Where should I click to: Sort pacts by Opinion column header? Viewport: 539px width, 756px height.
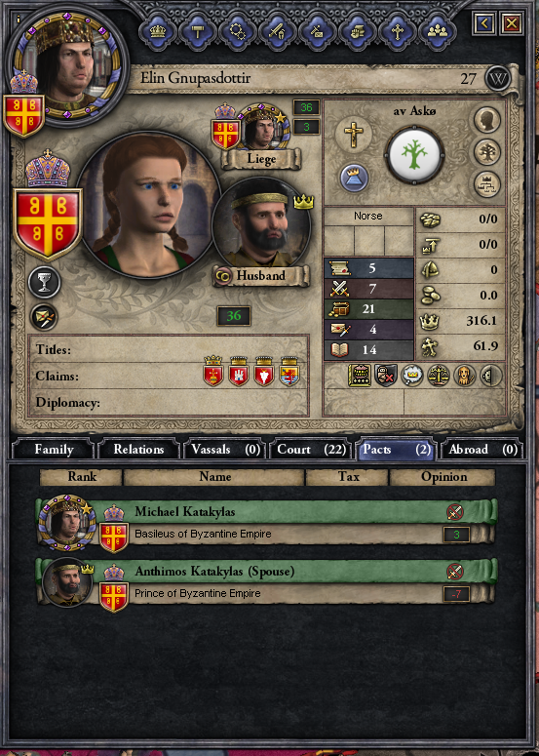443,477
